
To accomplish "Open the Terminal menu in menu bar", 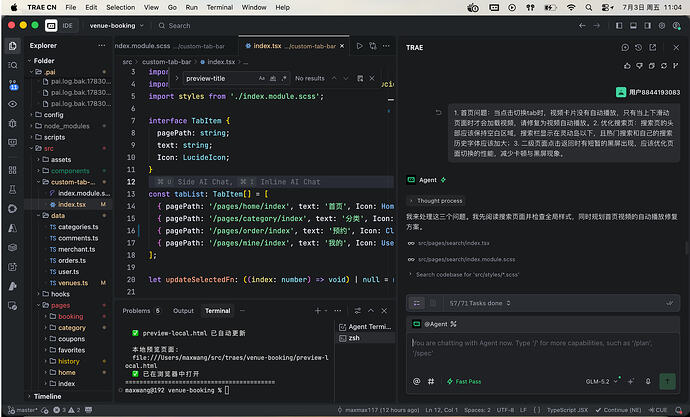I will click(x=220, y=7).
